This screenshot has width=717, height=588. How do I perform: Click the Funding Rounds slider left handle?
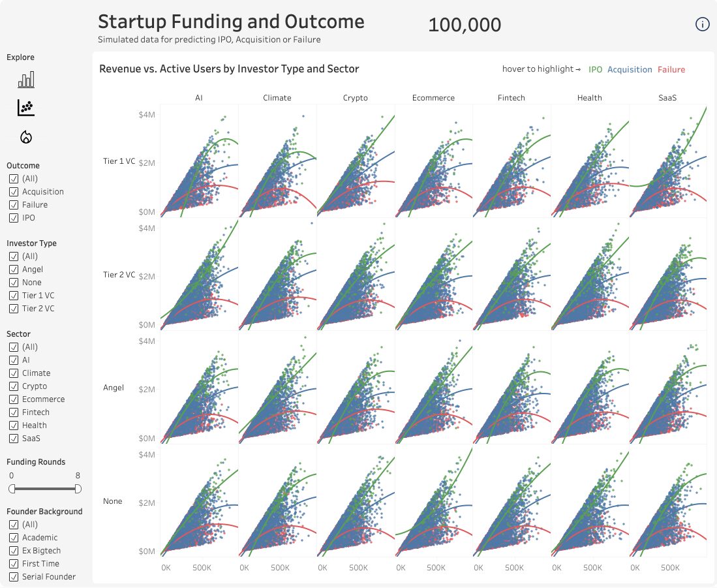pos(12,489)
